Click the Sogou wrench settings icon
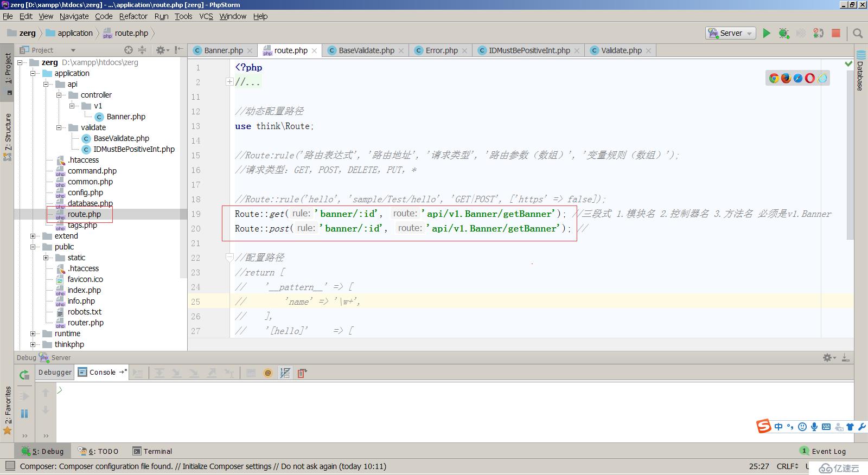The image size is (868, 475). coord(861,427)
